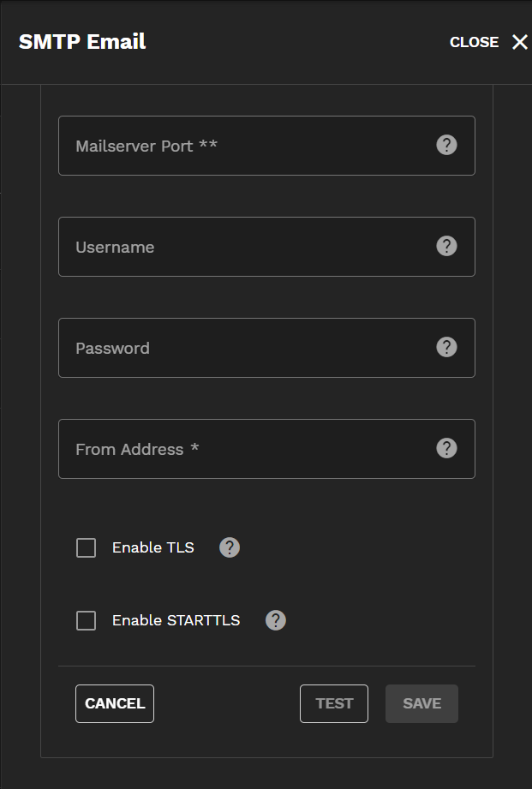
Task: Run a TEST of the SMTP settings
Action: point(333,703)
